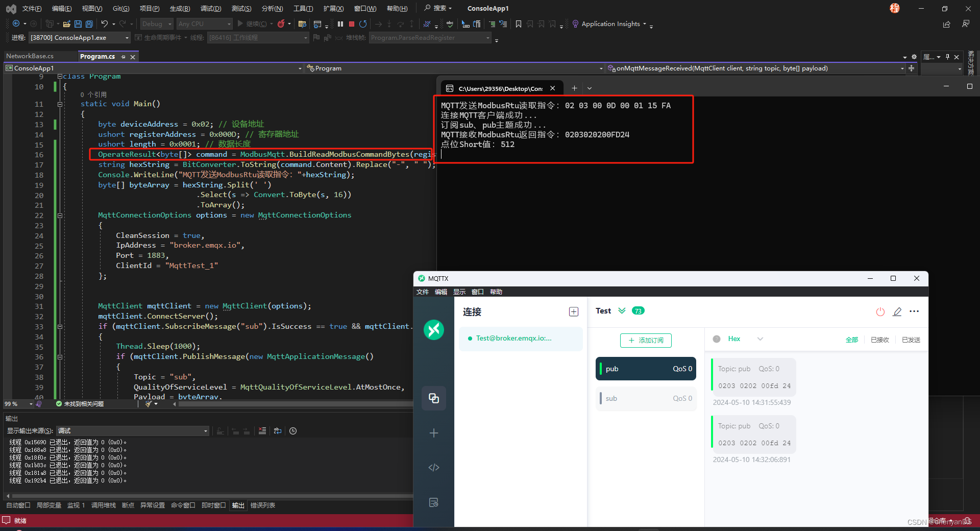Viewport: 980px width, 531px height.
Task: Open the 调试(D) menu
Action: pos(211,8)
